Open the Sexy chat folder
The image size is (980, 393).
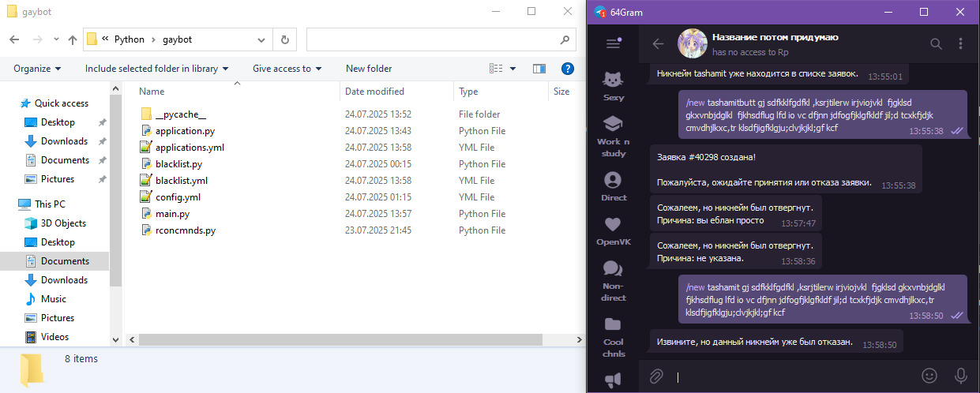pos(613,85)
